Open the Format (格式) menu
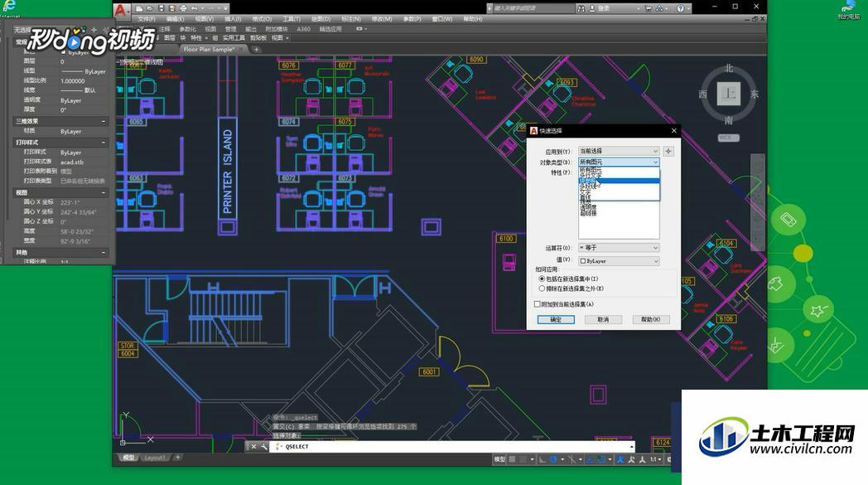The width and height of the screenshot is (868, 485). tap(262, 19)
